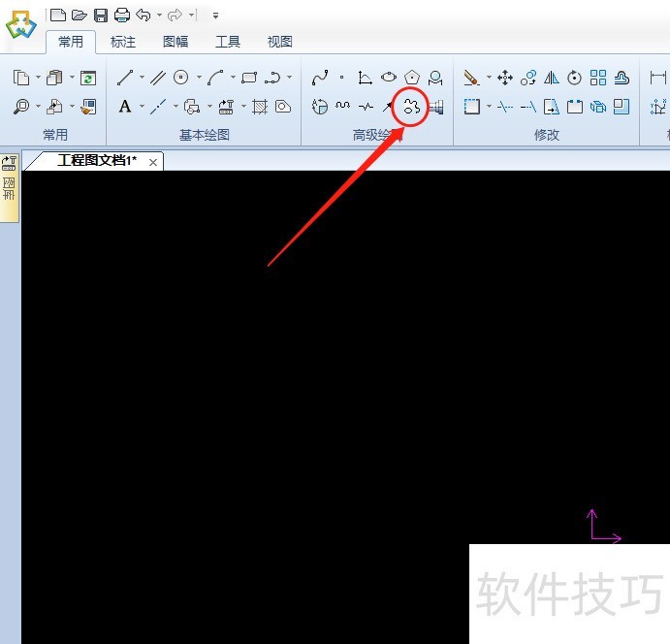Select the Extend tool in 修改

[528, 107]
